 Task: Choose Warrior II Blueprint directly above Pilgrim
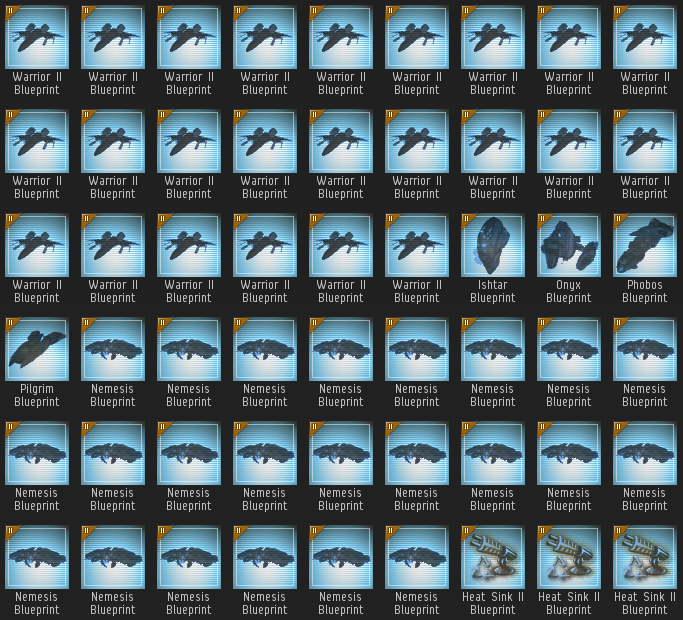(x=37, y=245)
